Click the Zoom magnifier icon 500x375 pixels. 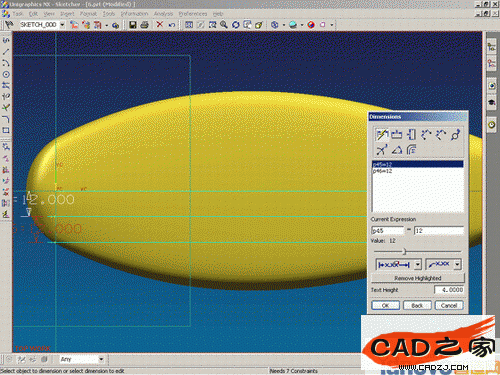[224, 25]
